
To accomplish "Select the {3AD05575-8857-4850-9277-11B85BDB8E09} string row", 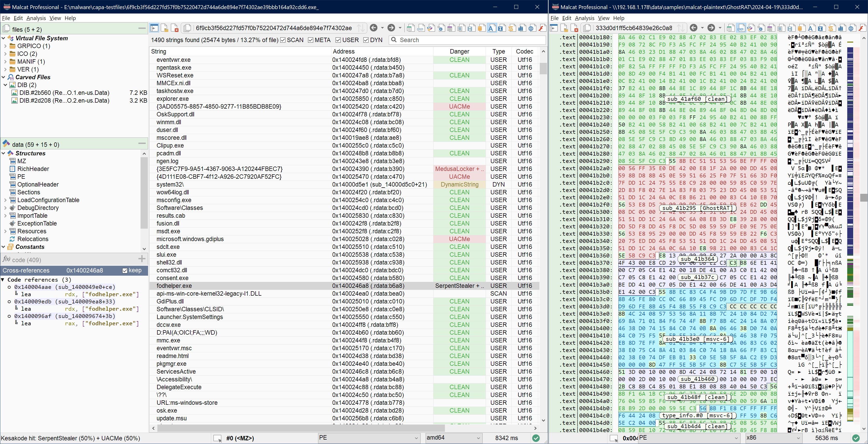I will coord(344,107).
